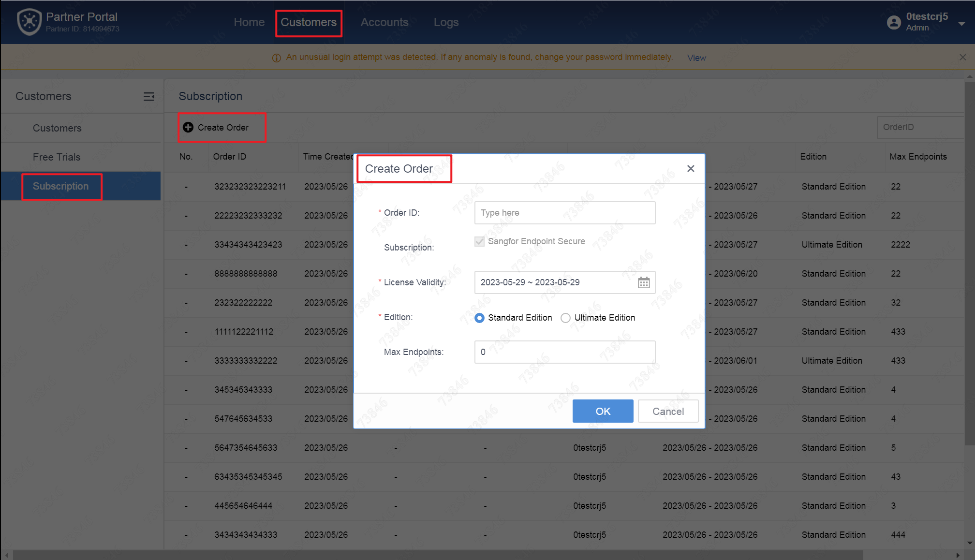This screenshot has width=975, height=560.
Task: Toggle the Sangfor Endpoint Secure checkbox
Action: pos(479,241)
